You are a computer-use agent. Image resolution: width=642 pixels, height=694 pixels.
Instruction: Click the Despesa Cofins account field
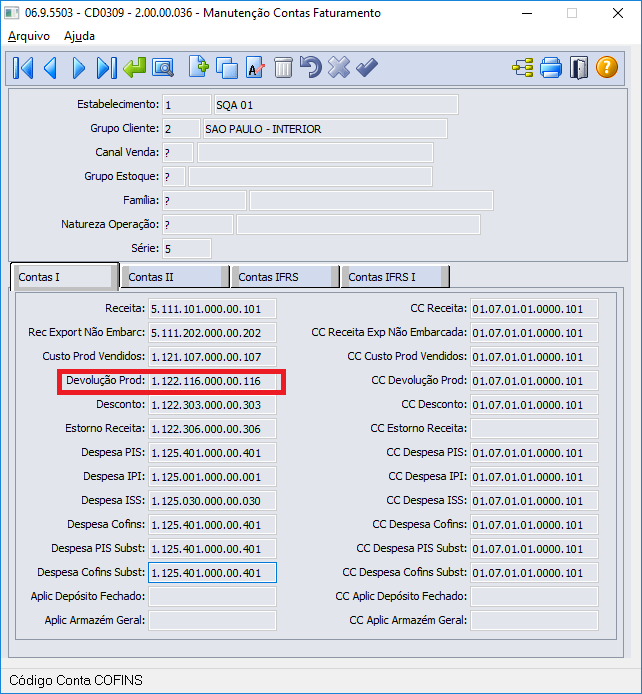click(x=212, y=524)
